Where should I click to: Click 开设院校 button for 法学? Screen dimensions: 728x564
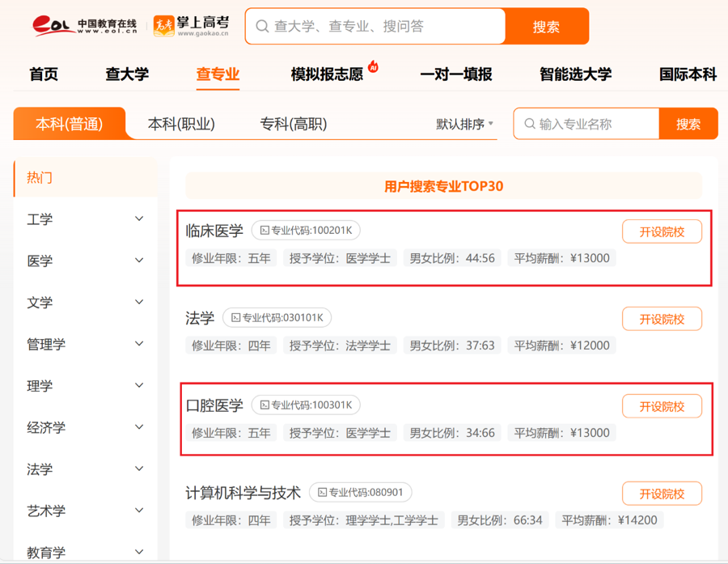pyautogui.click(x=662, y=319)
